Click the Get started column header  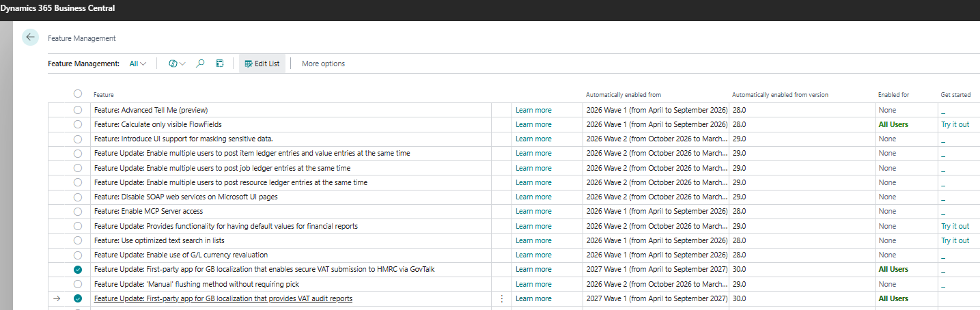pyautogui.click(x=955, y=95)
